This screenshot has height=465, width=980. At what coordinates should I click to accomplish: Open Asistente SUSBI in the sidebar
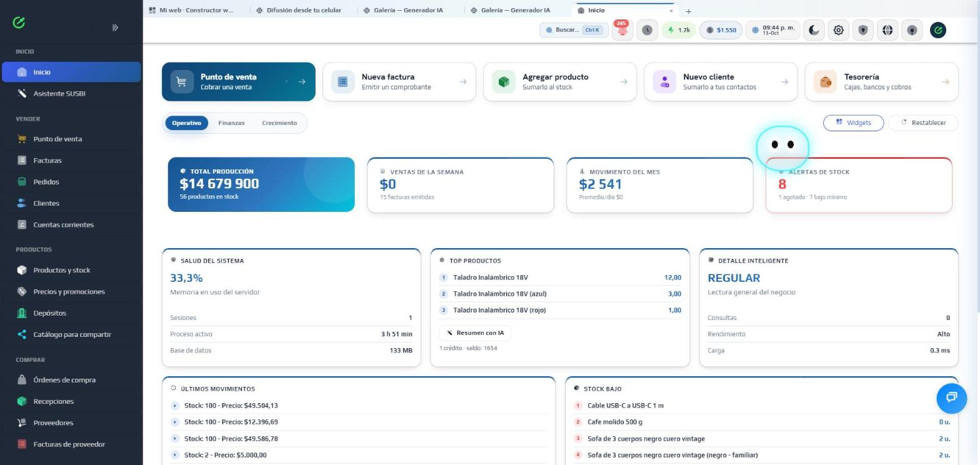71,93
